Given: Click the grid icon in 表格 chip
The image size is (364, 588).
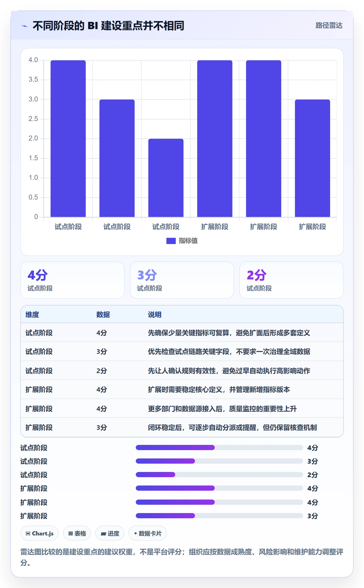Looking at the screenshot, I should pos(70,533).
